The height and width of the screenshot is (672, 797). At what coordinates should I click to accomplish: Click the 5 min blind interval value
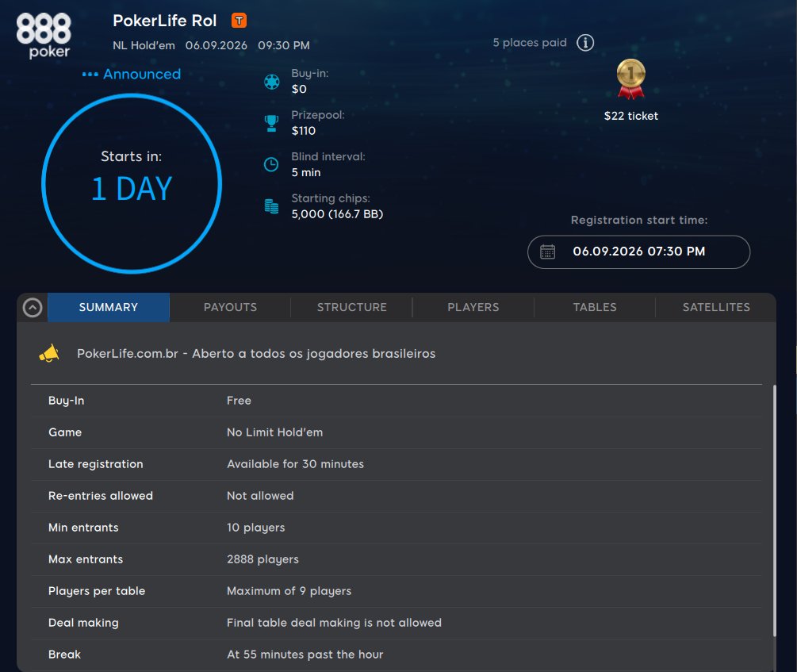[x=306, y=172]
